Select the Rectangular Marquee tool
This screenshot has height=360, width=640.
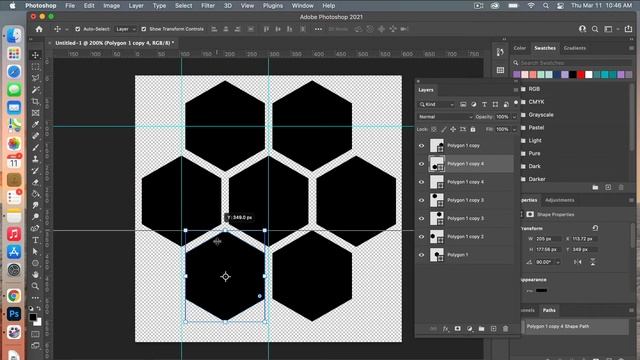tap(36, 66)
